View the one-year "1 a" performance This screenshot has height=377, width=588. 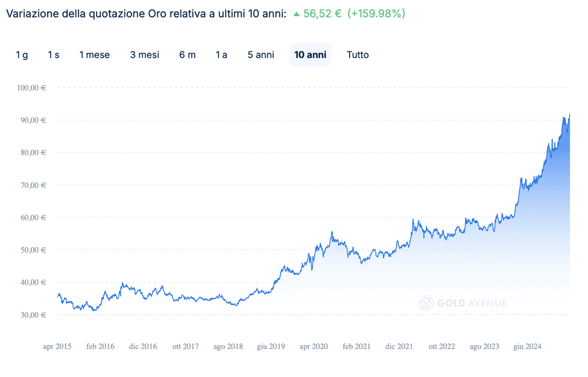point(221,55)
